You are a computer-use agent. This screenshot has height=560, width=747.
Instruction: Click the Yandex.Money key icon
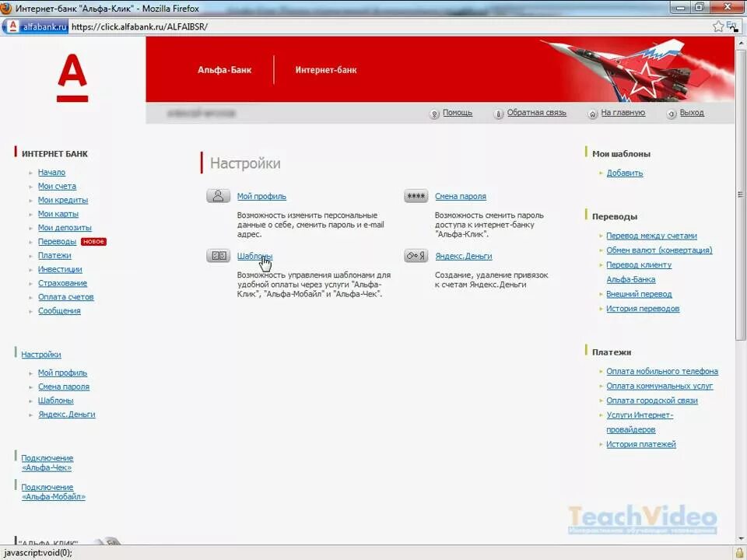(x=416, y=256)
